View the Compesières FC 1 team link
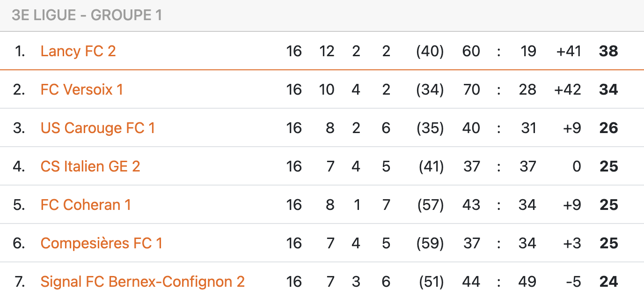 pyautogui.click(x=101, y=243)
